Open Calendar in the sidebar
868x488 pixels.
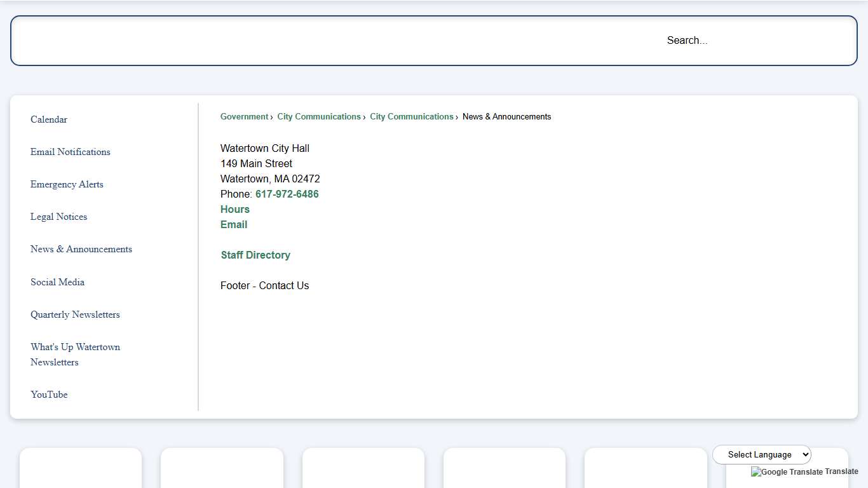click(49, 119)
